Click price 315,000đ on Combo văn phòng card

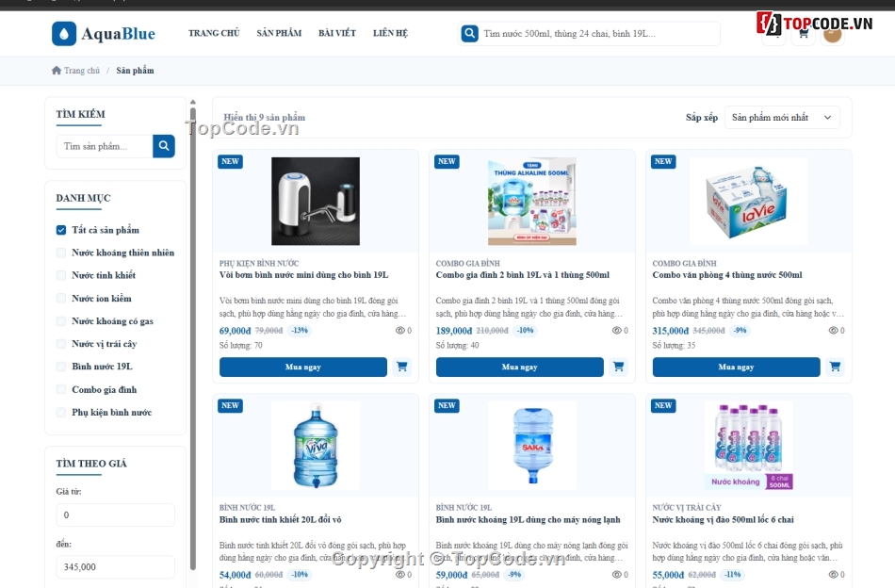(671, 331)
